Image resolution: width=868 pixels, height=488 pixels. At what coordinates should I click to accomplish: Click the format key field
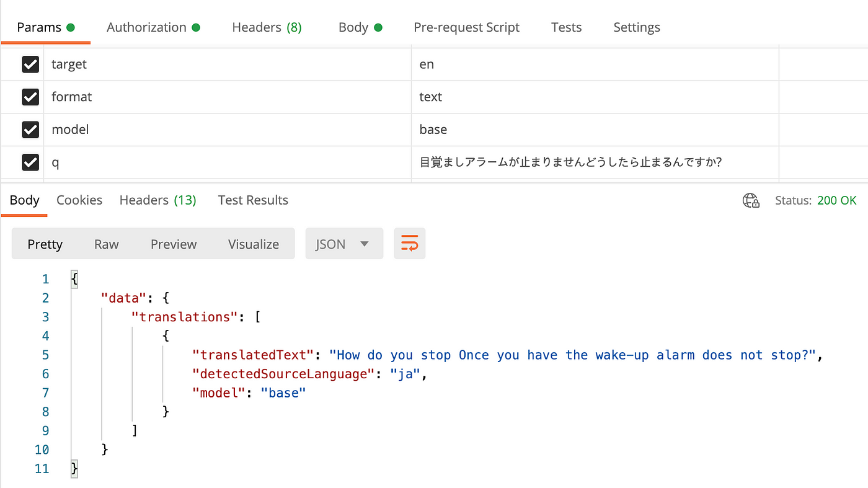point(228,97)
